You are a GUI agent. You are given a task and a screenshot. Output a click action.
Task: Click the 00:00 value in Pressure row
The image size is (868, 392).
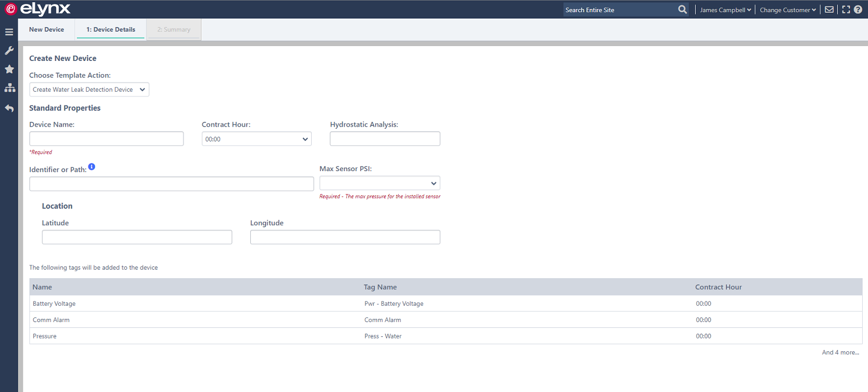click(704, 336)
